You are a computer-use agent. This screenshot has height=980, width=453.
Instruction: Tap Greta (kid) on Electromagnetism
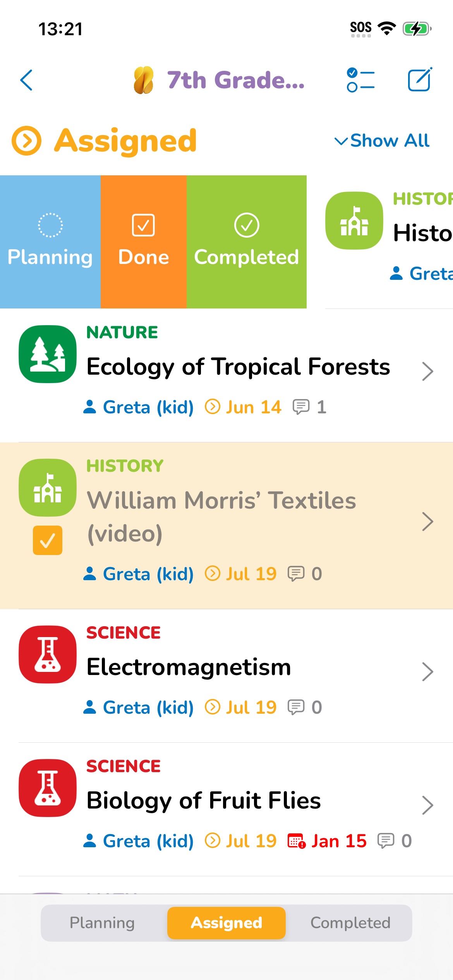coord(139,708)
